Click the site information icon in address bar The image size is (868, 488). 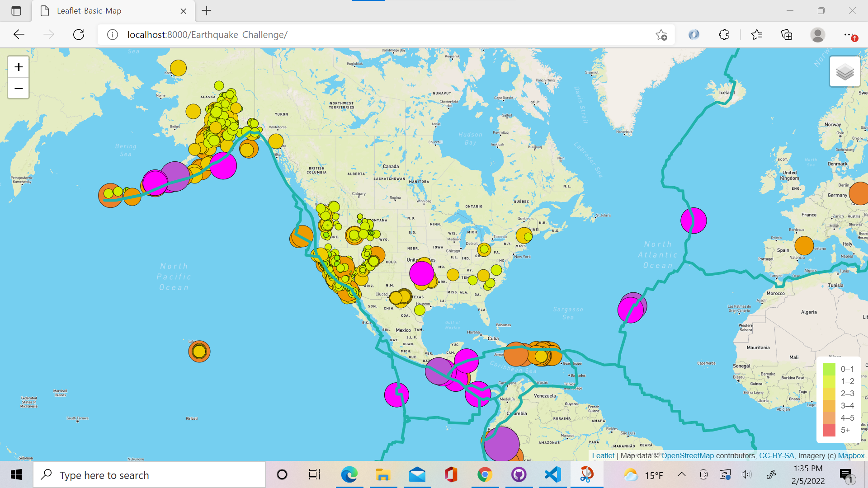coord(112,34)
